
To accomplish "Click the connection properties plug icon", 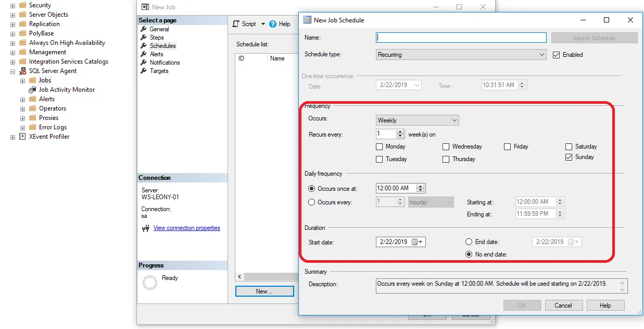I will 146,228.
